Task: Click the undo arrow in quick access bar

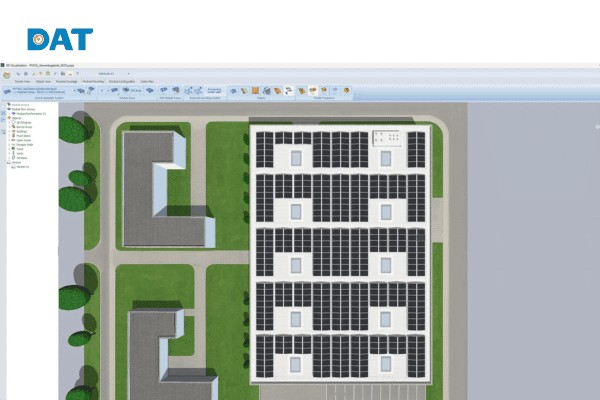Action: click(x=18, y=74)
